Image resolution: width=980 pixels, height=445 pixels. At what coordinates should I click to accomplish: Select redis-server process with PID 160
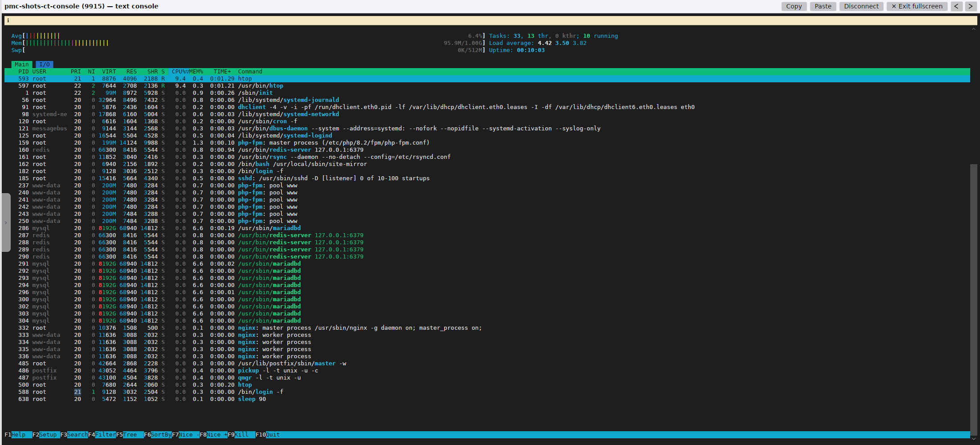[487, 150]
